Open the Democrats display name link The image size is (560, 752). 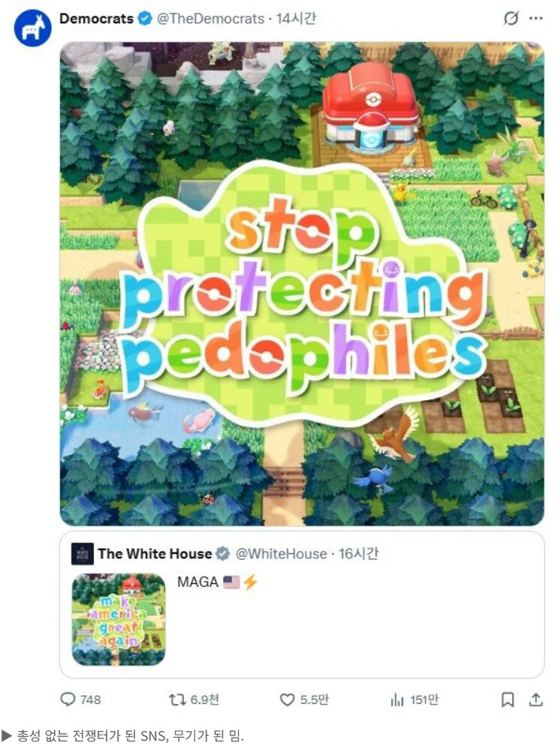(96, 19)
